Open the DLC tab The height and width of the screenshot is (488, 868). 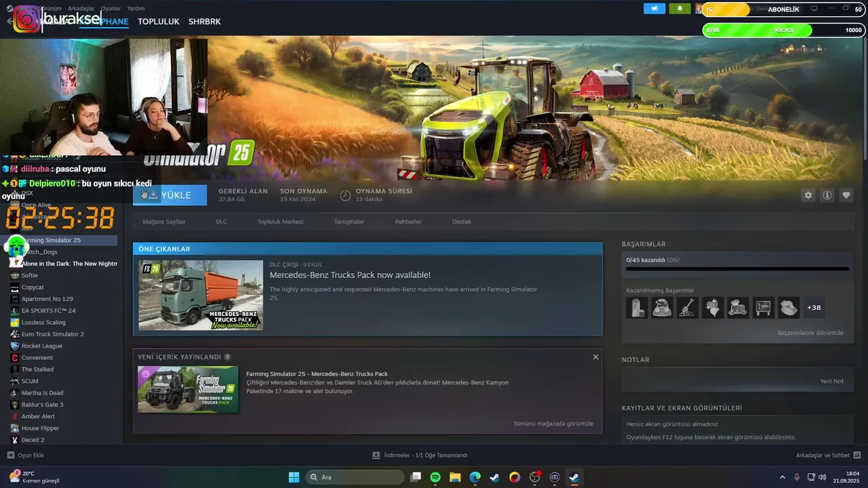point(221,222)
